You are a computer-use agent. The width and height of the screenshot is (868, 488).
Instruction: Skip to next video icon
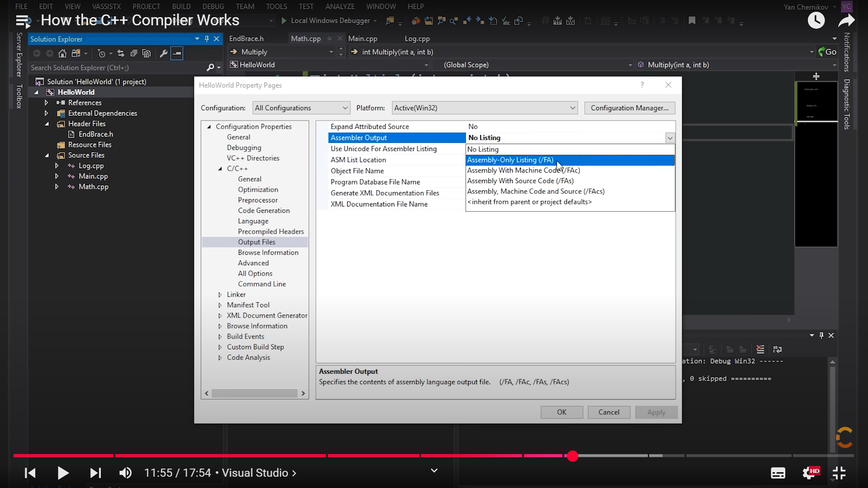[x=95, y=473]
